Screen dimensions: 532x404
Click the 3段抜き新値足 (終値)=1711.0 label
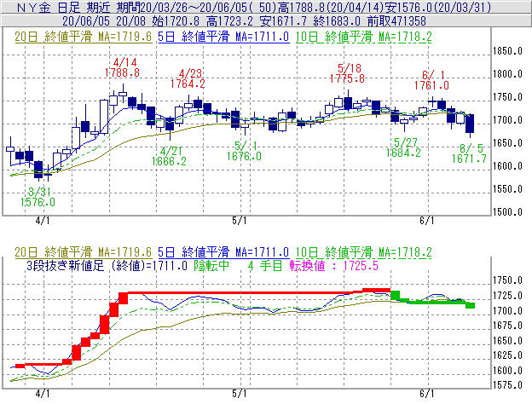click(x=107, y=266)
